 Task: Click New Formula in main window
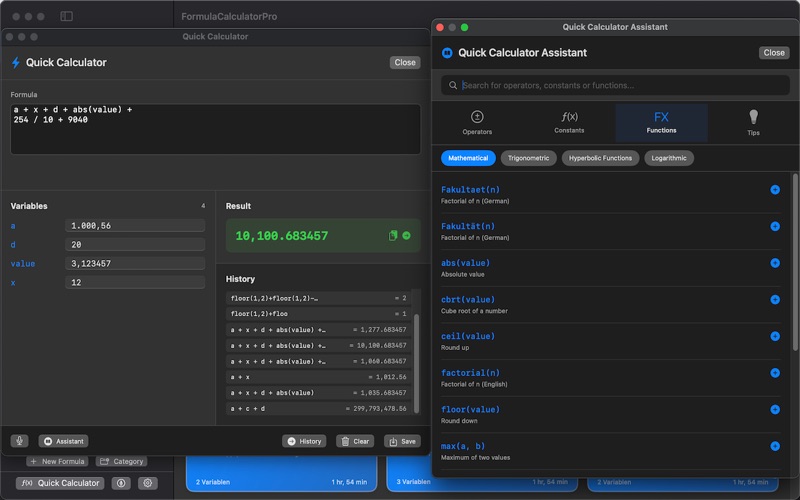[57, 461]
